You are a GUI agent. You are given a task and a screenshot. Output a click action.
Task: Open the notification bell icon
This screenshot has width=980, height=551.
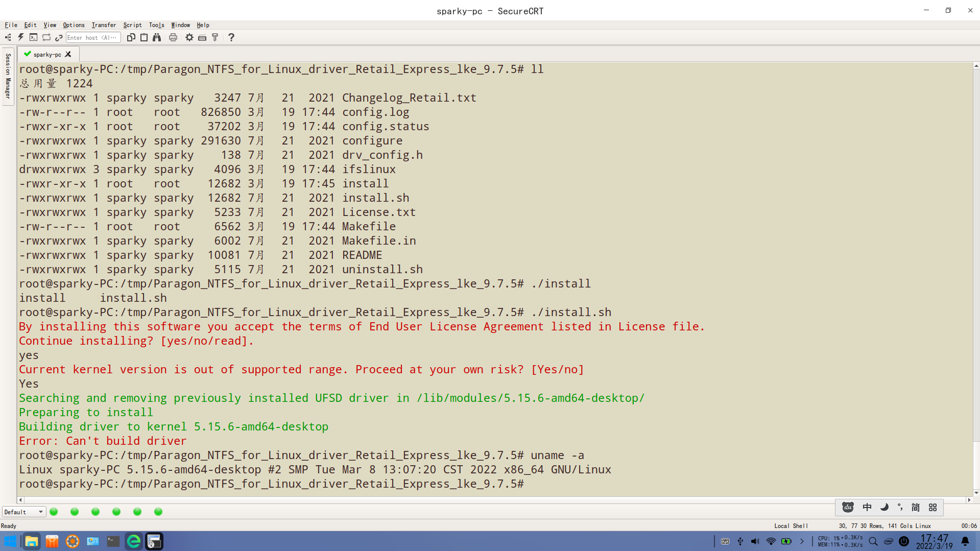[965, 541]
